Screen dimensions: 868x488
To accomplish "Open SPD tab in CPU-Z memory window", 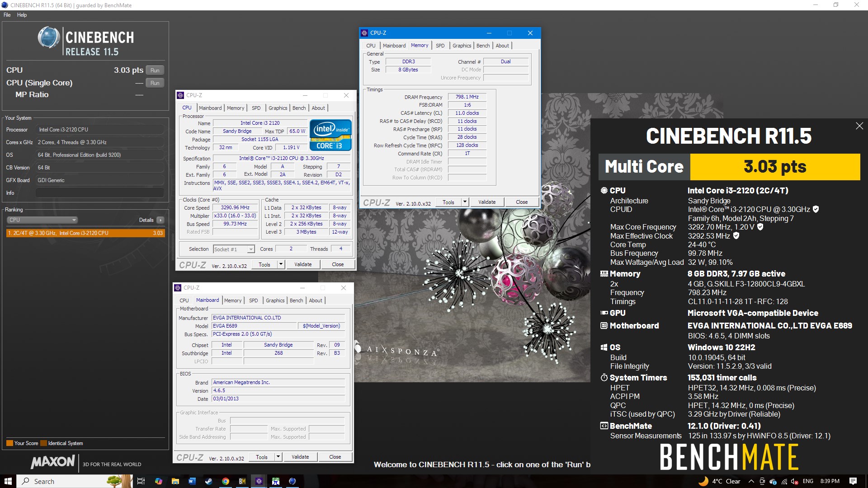I will [440, 46].
